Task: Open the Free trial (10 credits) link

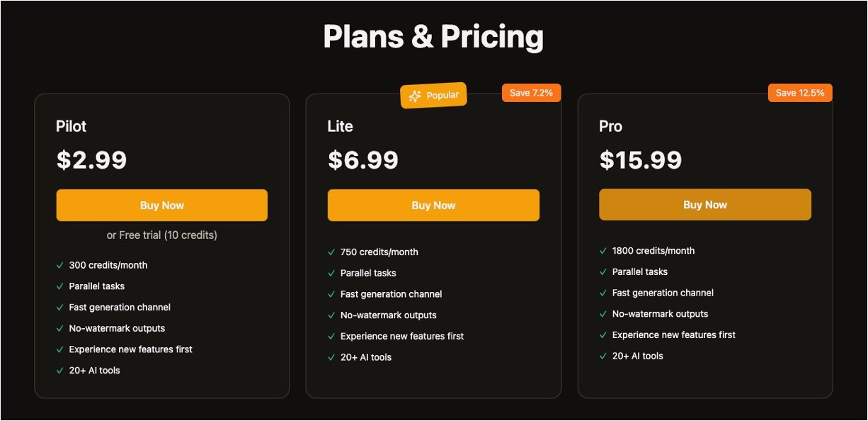Action: pos(162,235)
